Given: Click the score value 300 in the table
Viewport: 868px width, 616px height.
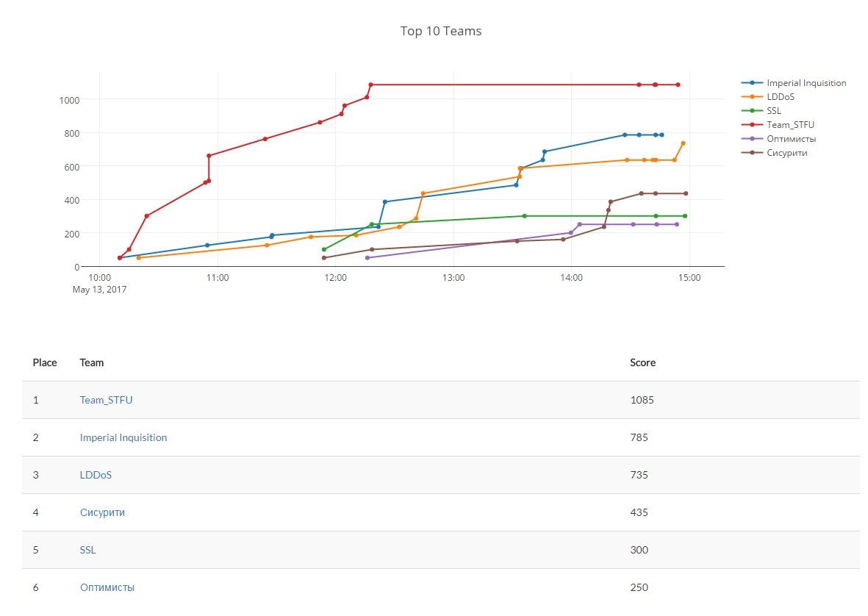Looking at the screenshot, I should tap(639, 550).
